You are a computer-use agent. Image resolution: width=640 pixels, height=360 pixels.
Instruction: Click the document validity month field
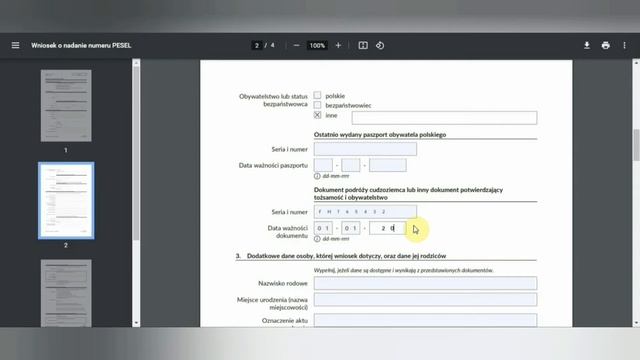351,228
